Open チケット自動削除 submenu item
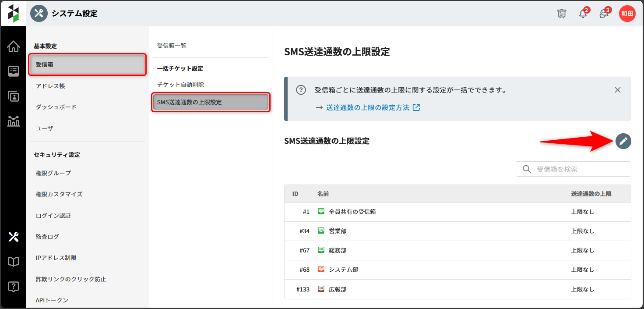The height and width of the screenshot is (309, 644). tap(180, 85)
